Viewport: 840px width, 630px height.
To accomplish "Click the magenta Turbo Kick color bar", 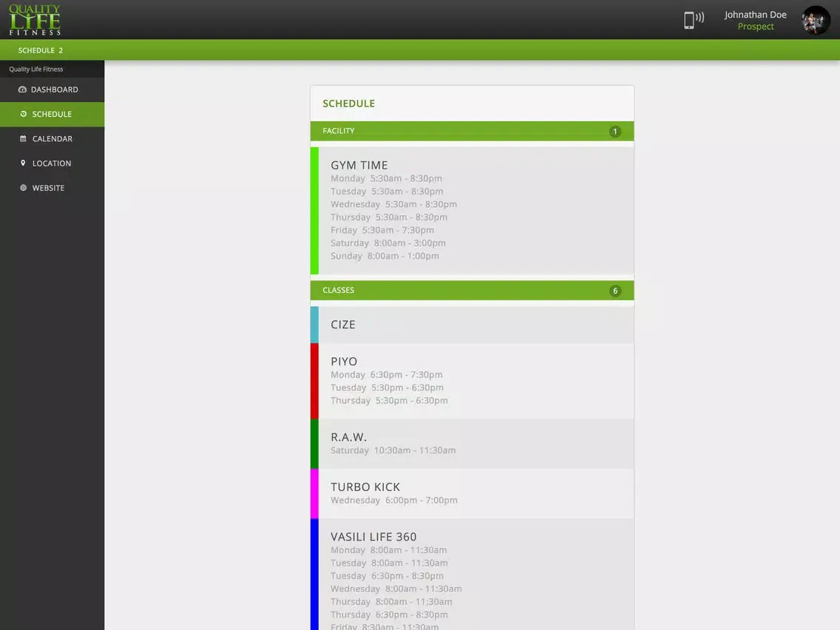I will coord(314,493).
